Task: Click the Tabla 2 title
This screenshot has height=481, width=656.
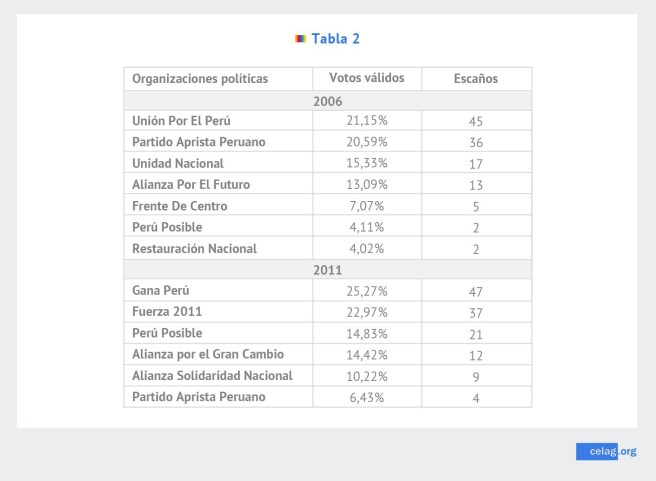Action: pyautogui.click(x=335, y=39)
